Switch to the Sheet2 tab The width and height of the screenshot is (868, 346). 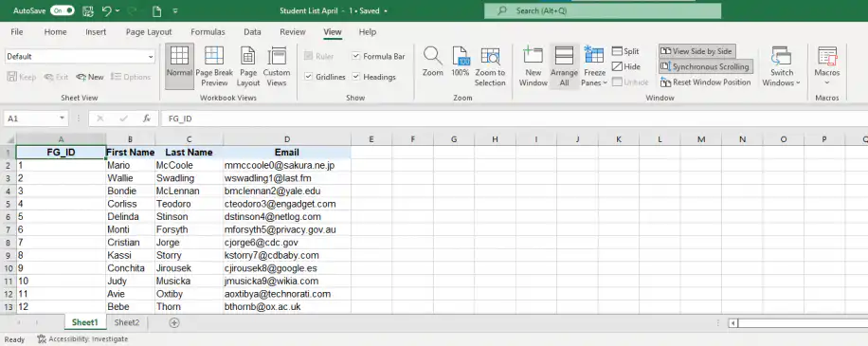click(x=127, y=322)
